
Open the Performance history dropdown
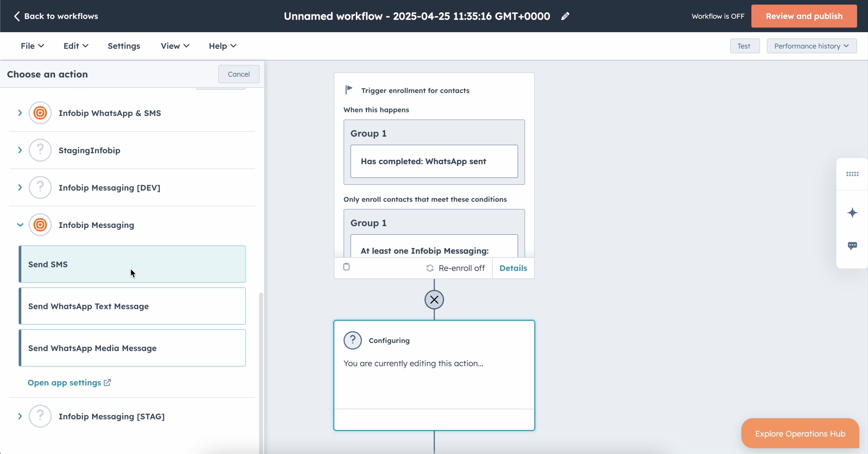[812, 46]
